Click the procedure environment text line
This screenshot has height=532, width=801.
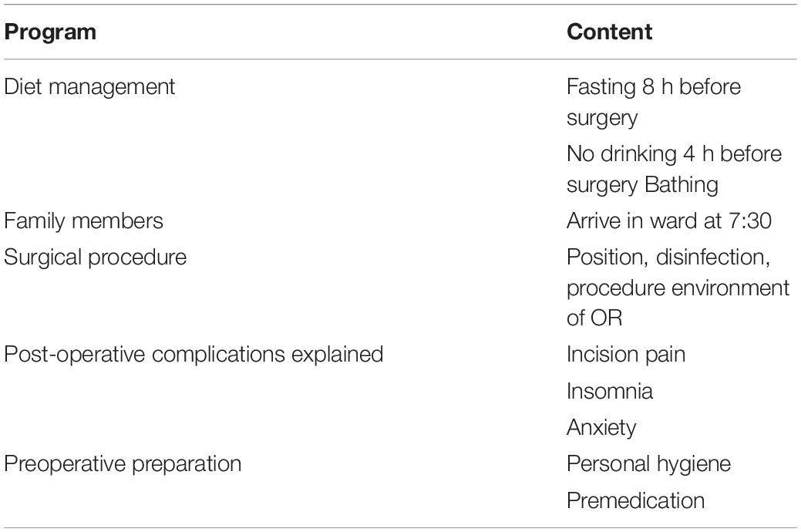(x=678, y=288)
